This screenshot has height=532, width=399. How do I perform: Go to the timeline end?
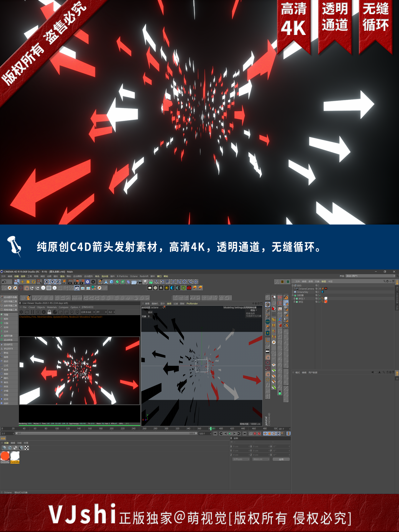tap(244, 434)
